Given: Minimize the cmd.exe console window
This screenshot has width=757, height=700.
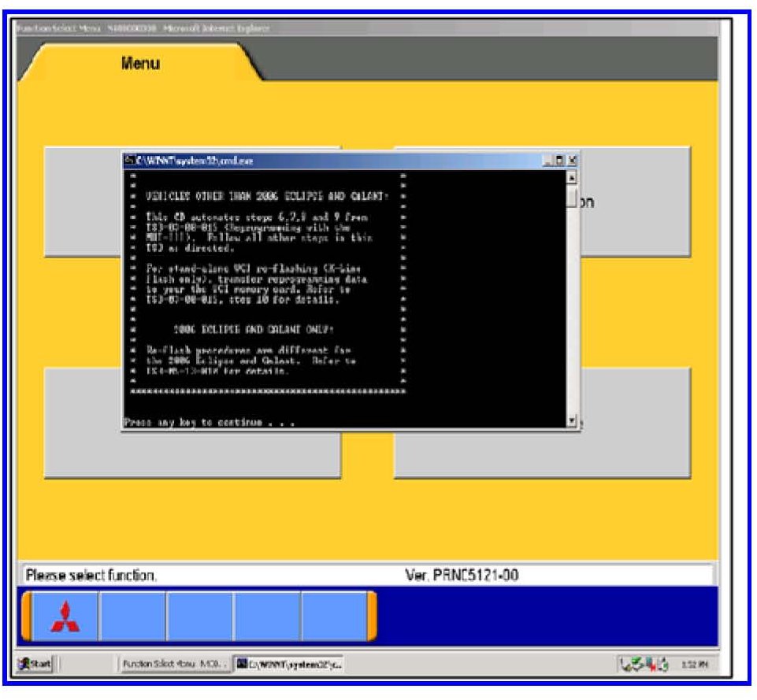Looking at the screenshot, I should click(548, 160).
